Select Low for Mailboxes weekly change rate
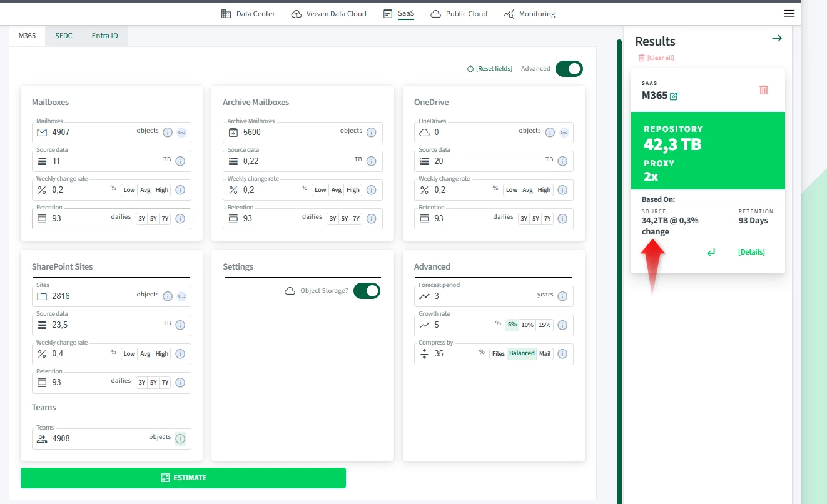 pos(129,190)
